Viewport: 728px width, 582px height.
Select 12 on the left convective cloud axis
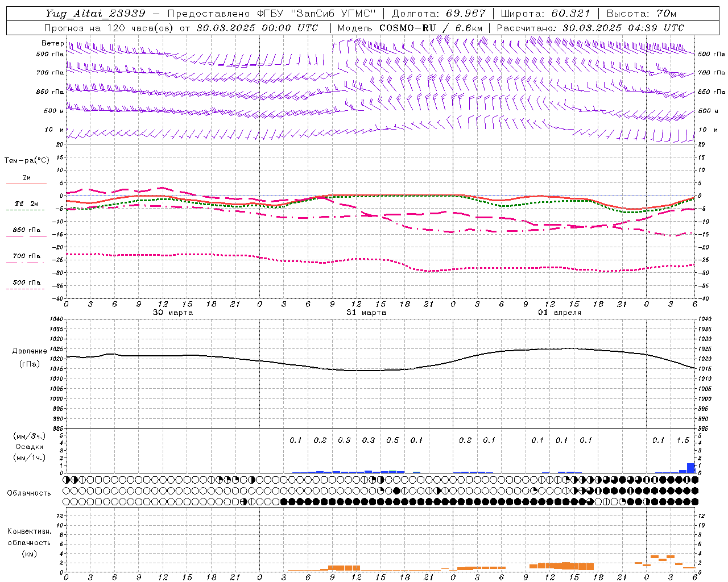59,516
